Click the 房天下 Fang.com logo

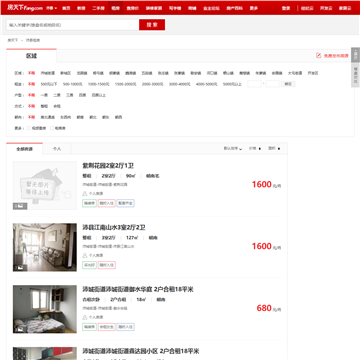25,8
